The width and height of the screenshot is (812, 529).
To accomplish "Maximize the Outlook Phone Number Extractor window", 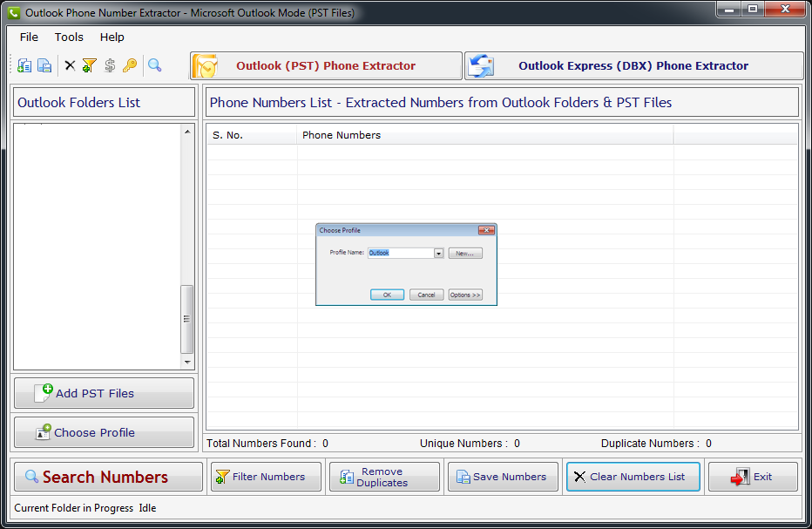I will click(x=753, y=10).
